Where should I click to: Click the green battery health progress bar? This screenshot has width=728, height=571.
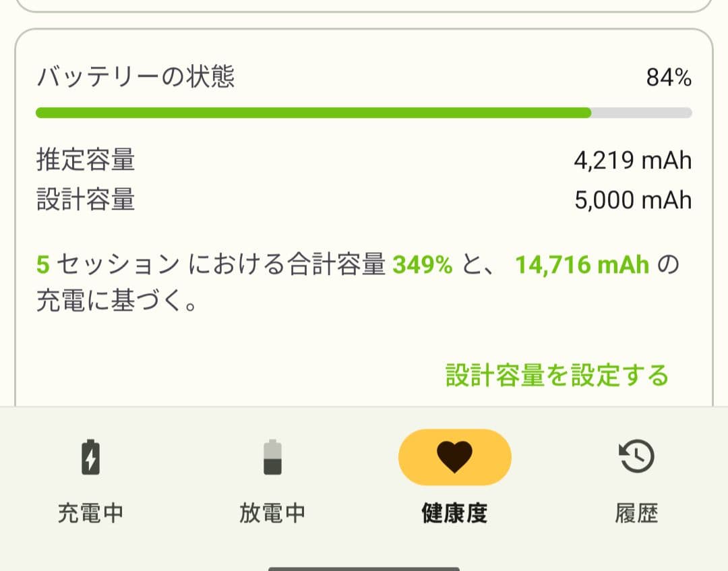click(313, 113)
